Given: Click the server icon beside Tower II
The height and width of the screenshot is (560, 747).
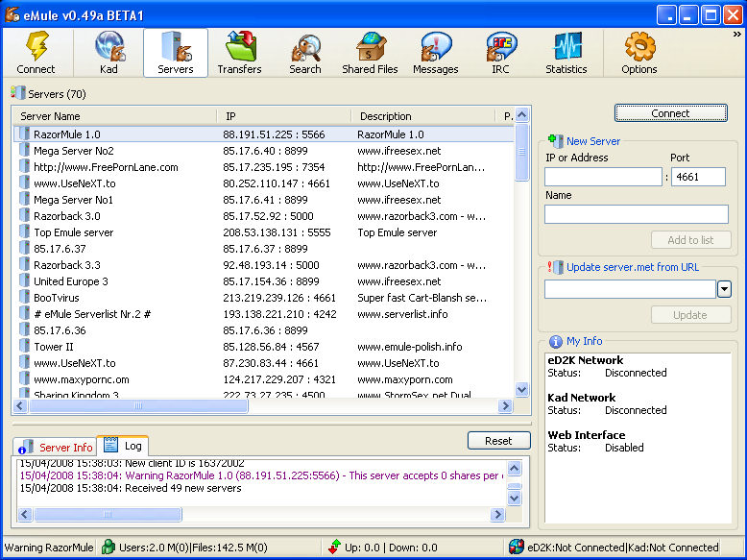Looking at the screenshot, I should tap(24, 346).
